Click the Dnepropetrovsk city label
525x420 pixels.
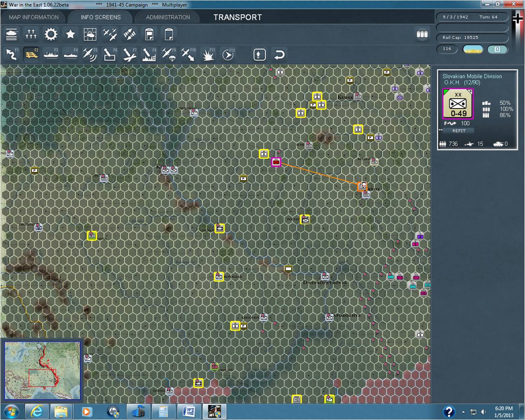pos(325,283)
